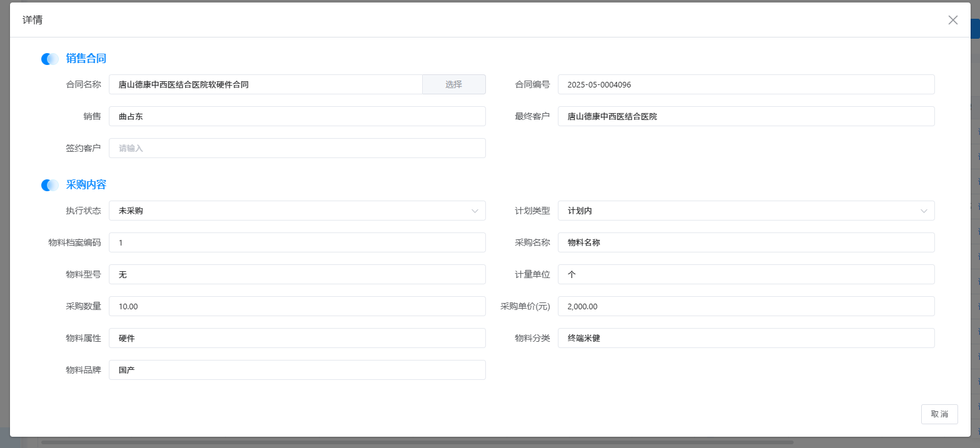Focus the 合同编号 field
The height and width of the screenshot is (448, 980).
point(745,84)
